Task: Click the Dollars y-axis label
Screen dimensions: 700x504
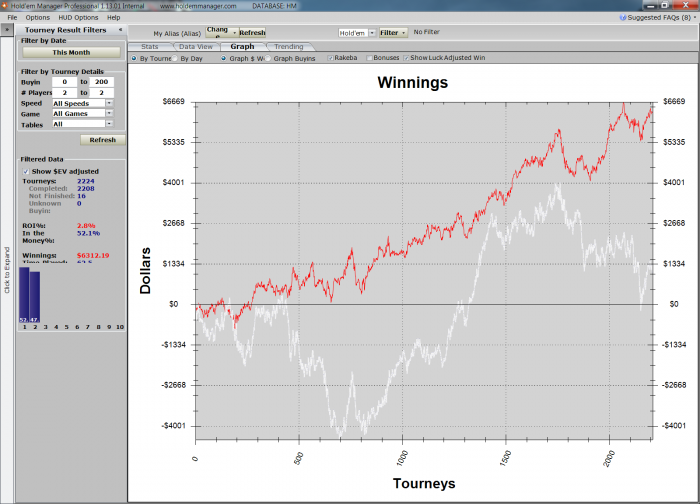Action: click(x=145, y=271)
